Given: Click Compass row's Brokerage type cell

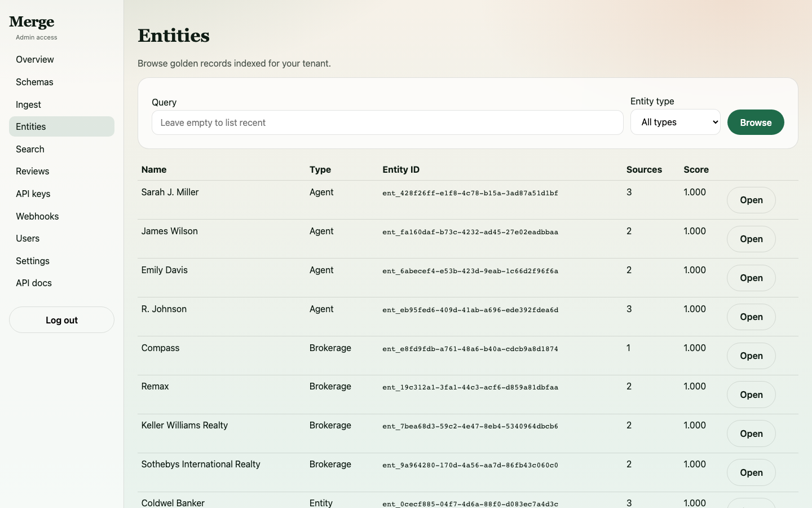Looking at the screenshot, I should [x=330, y=348].
